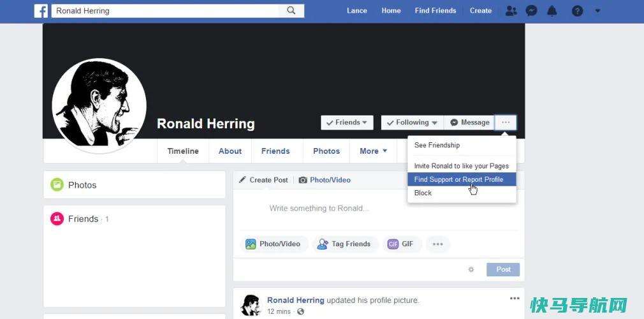
Task: Click the Ronald Herring search field
Action: click(x=165, y=11)
